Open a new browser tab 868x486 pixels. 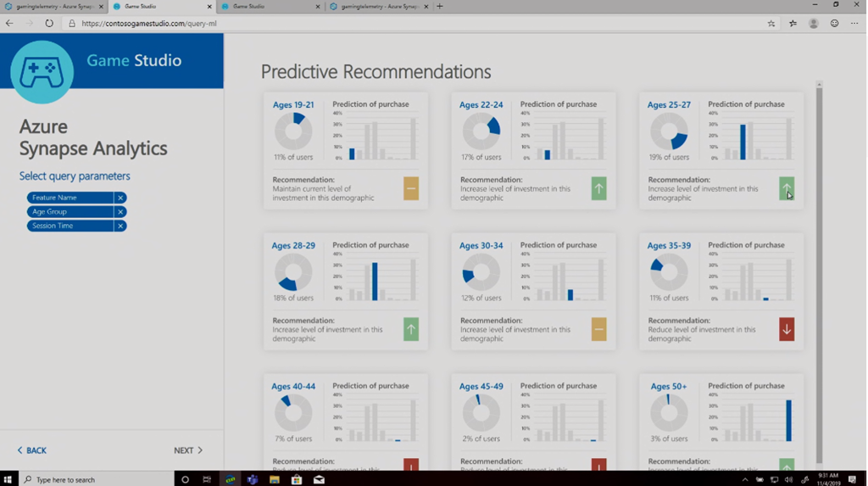(x=440, y=7)
